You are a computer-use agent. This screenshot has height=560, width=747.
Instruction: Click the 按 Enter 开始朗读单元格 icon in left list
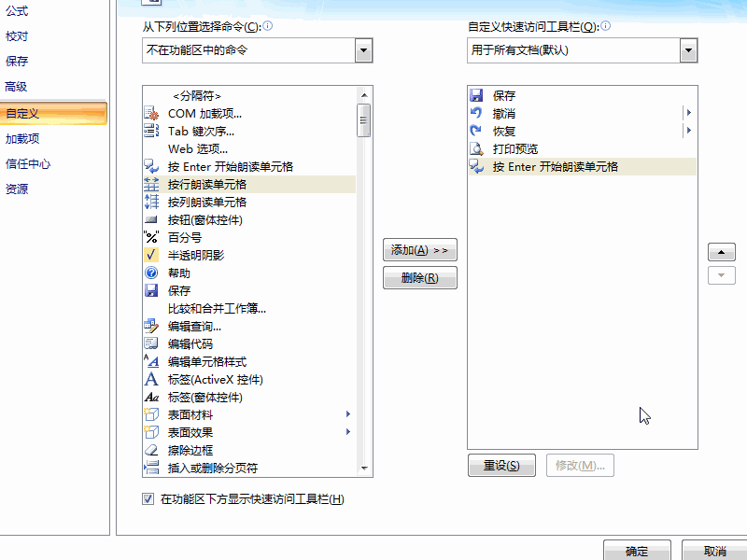(151, 167)
